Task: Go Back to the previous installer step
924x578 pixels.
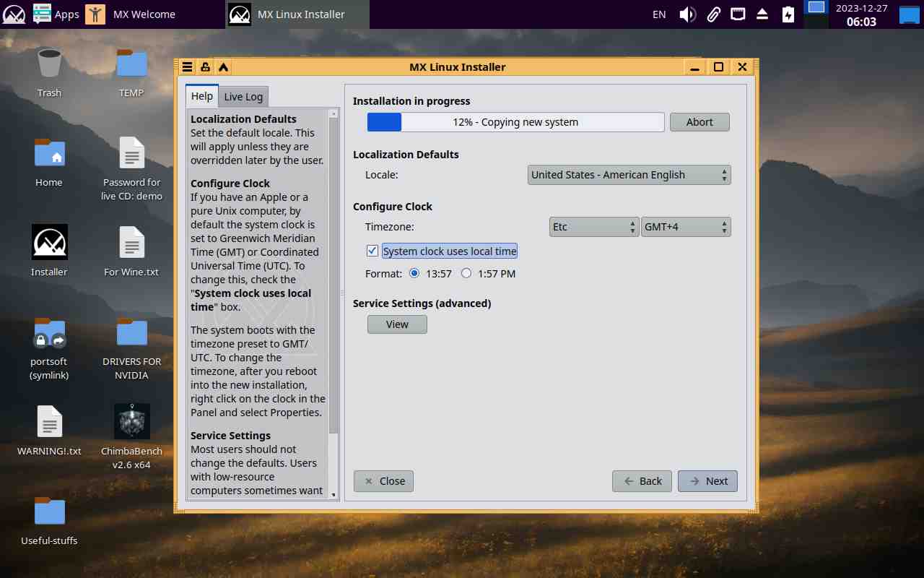Action: [642, 481]
